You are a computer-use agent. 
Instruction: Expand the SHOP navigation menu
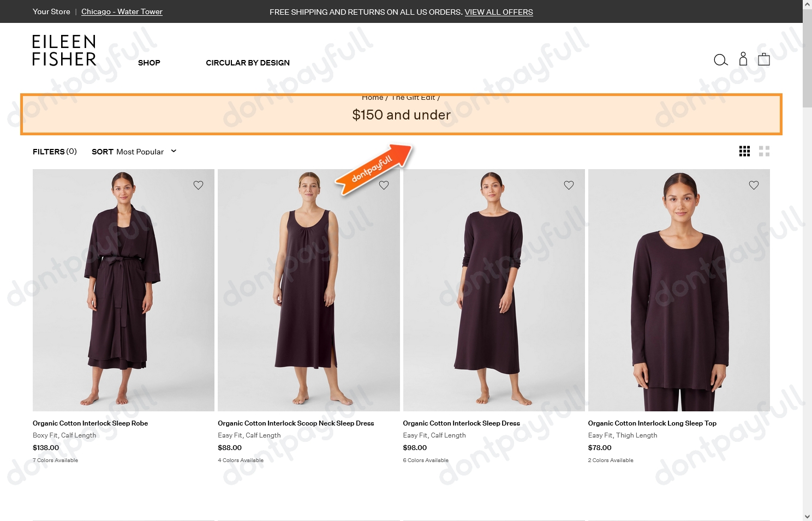149,63
